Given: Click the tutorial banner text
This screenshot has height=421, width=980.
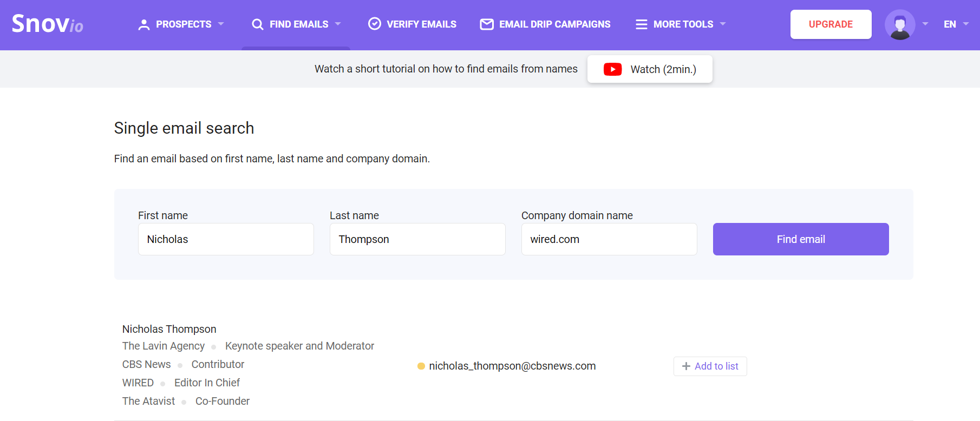Looking at the screenshot, I should pos(446,69).
